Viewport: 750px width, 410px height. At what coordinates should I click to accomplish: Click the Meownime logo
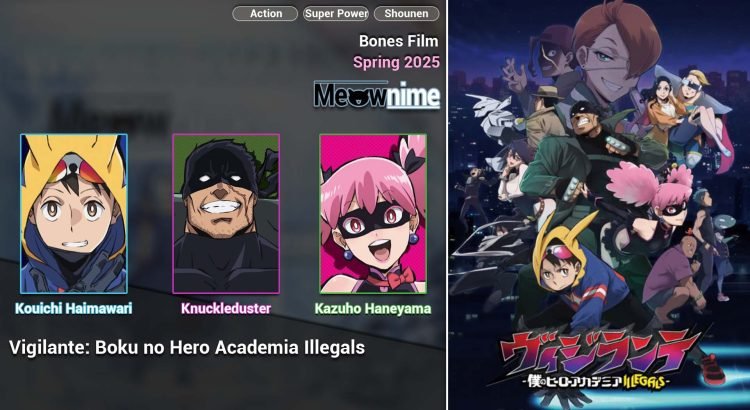click(377, 95)
